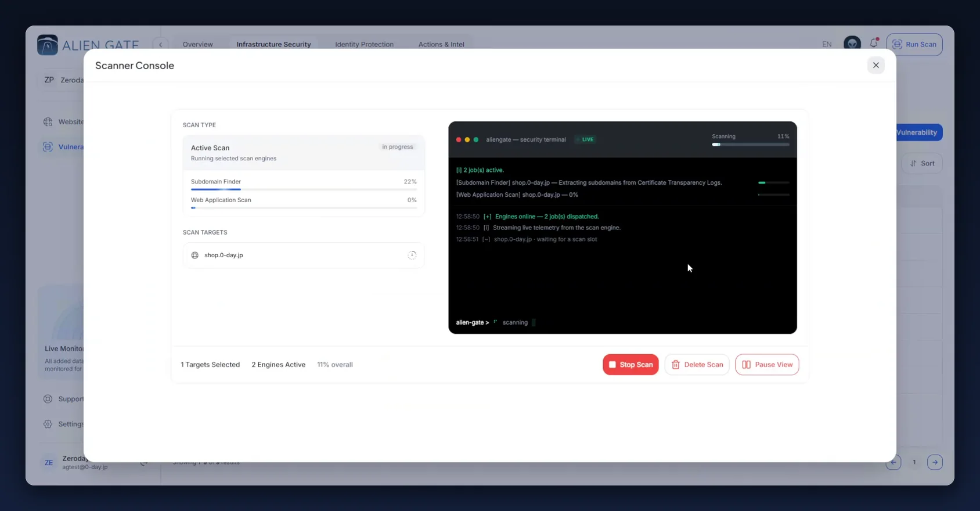Click the red dot in terminal header

(x=459, y=139)
